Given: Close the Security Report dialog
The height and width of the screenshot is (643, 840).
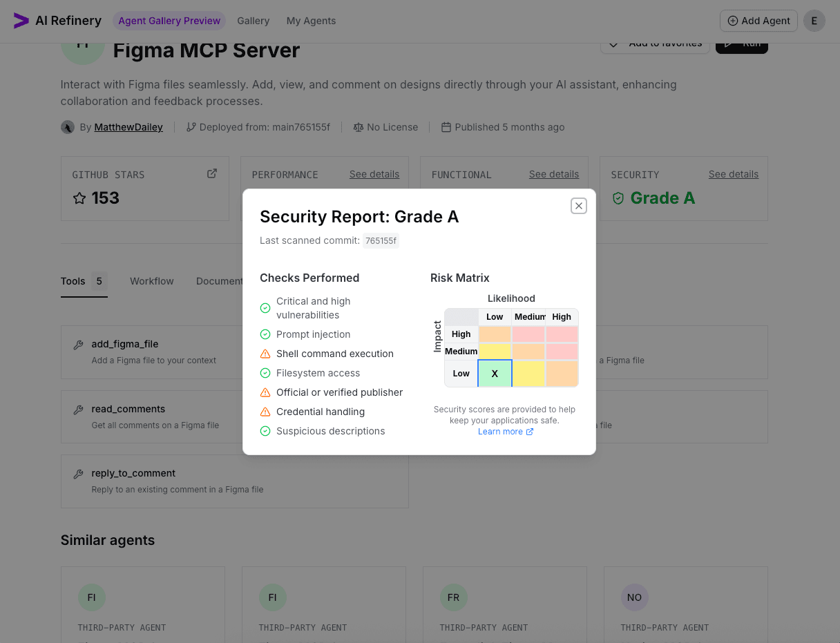Looking at the screenshot, I should point(579,206).
